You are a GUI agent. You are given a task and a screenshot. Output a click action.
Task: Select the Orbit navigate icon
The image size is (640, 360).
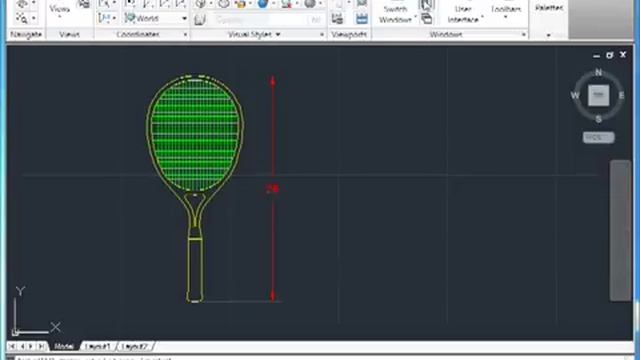pos(22,4)
